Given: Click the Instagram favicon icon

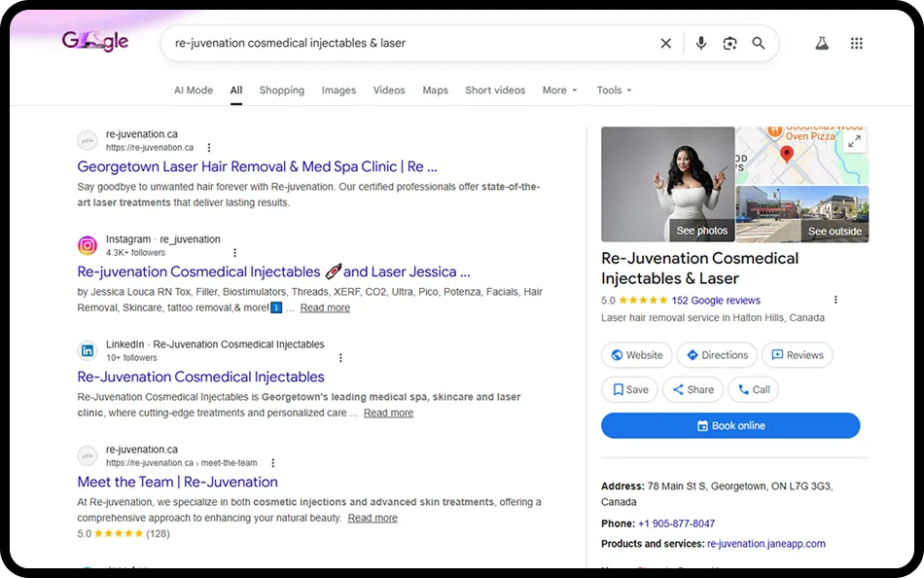Looking at the screenshot, I should pyautogui.click(x=88, y=245).
